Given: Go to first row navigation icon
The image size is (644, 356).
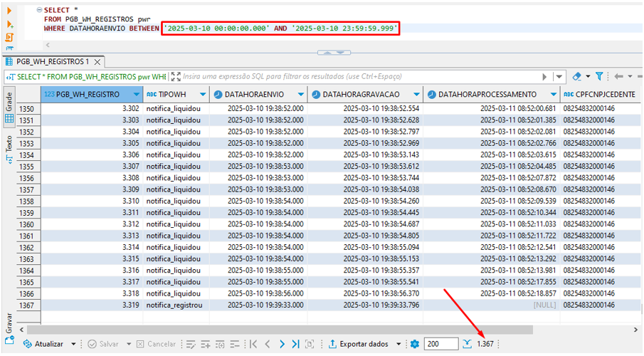Looking at the screenshot, I should pos(253,344).
